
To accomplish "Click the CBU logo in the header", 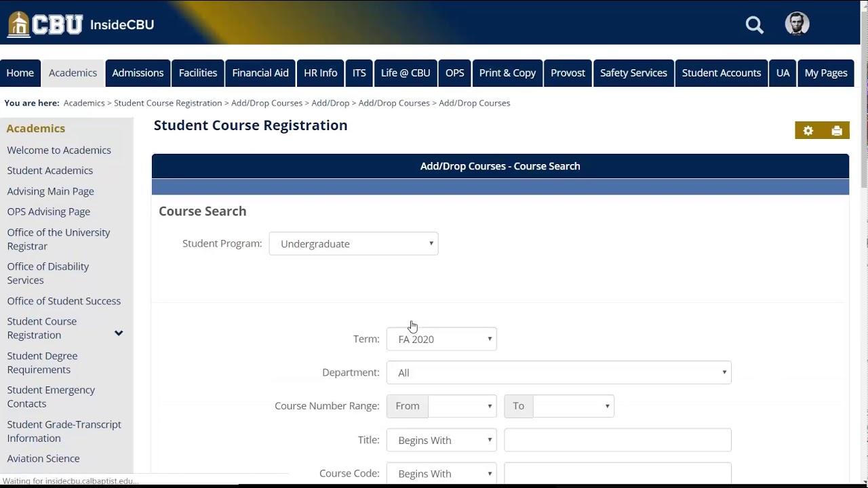I will point(45,24).
